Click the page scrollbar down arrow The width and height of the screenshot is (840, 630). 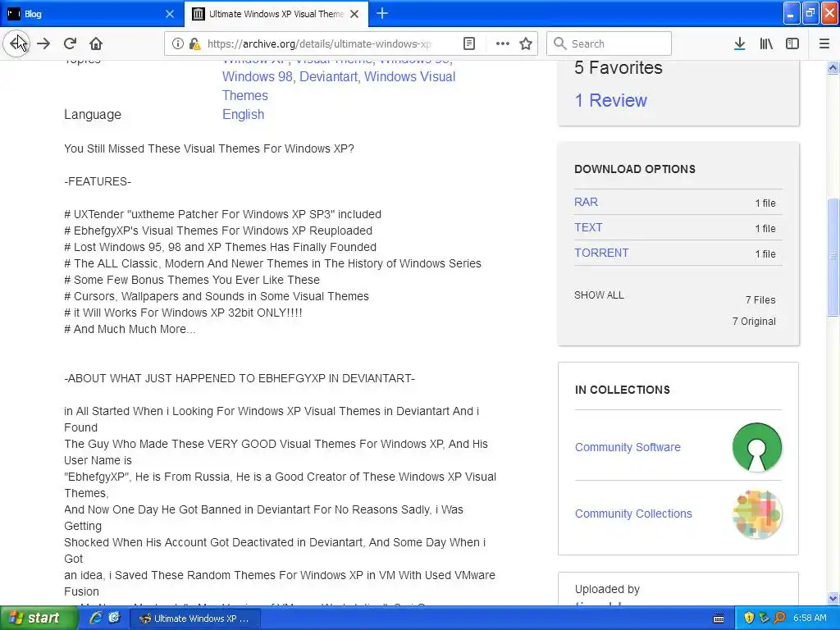[833, 598]
